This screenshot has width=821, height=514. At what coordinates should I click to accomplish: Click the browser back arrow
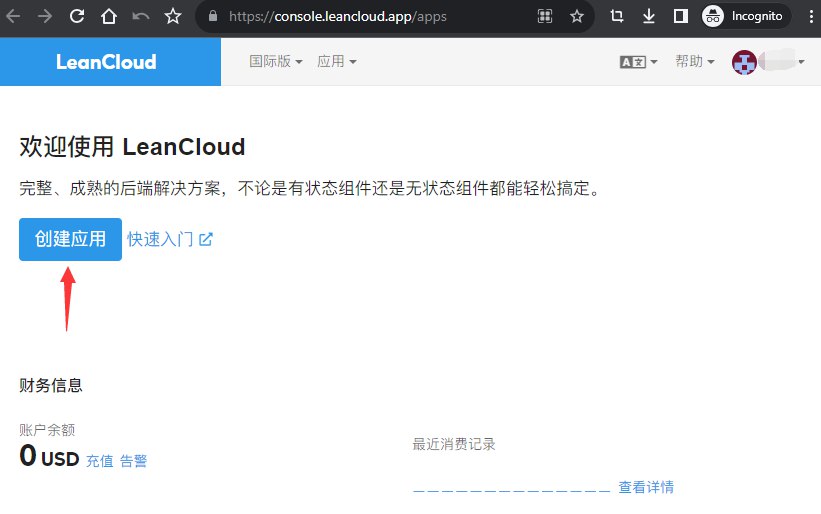click(14, 16)
